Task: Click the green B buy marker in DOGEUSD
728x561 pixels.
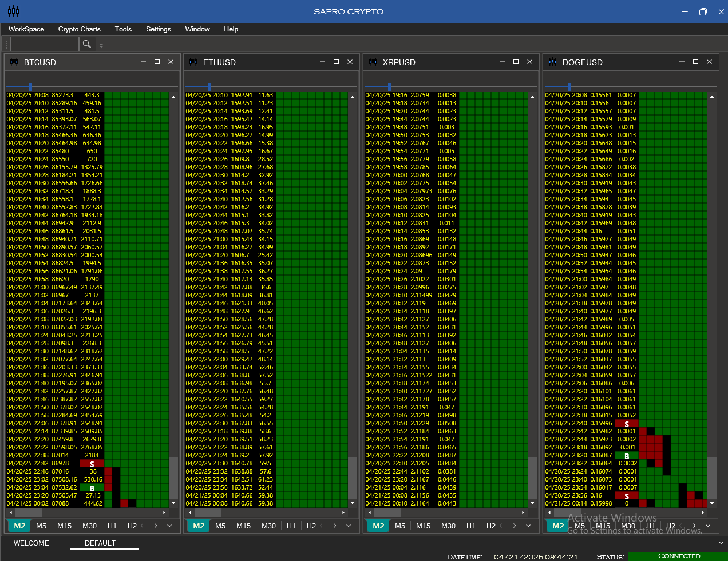Action: [x=626, y=456]
